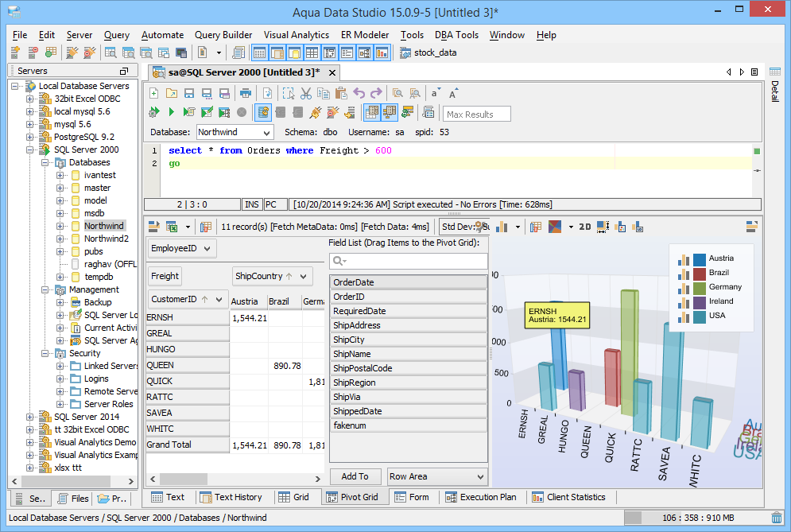Select ShipPostalCode in the field list
This screenshot has height=532, width=791.
click(408, 368)
